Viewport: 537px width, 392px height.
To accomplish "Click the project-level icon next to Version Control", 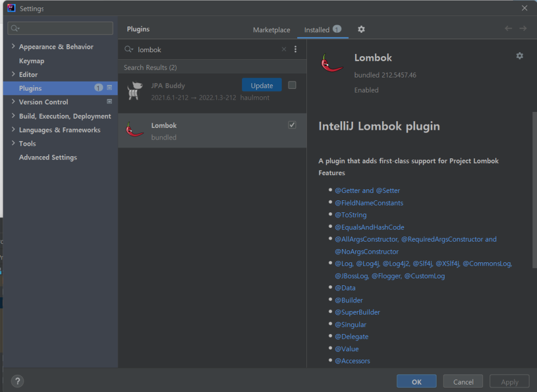I will click(x=110, y=102).
